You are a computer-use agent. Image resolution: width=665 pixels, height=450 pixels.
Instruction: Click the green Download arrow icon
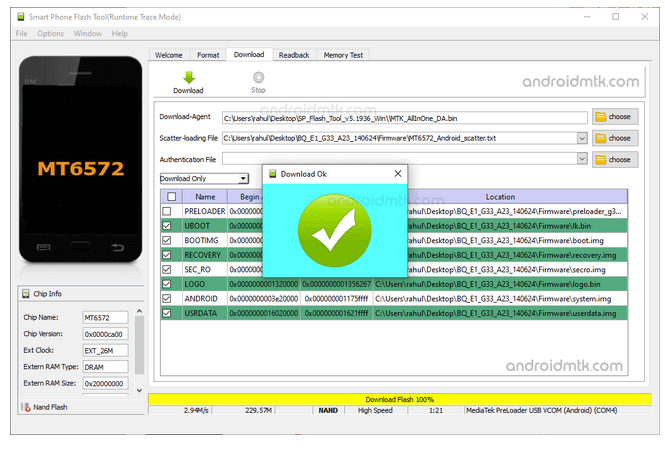pyautogui.click(x=189, y=78)
